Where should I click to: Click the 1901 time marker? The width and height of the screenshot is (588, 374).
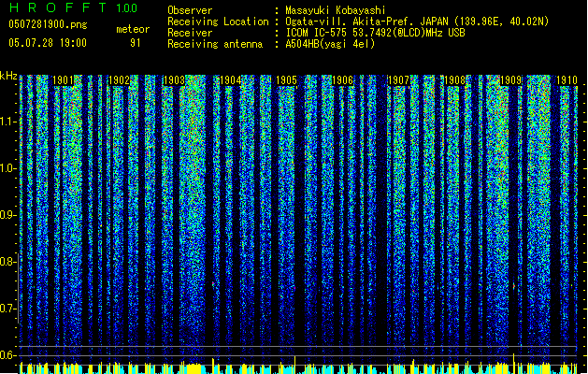point(63,80)
